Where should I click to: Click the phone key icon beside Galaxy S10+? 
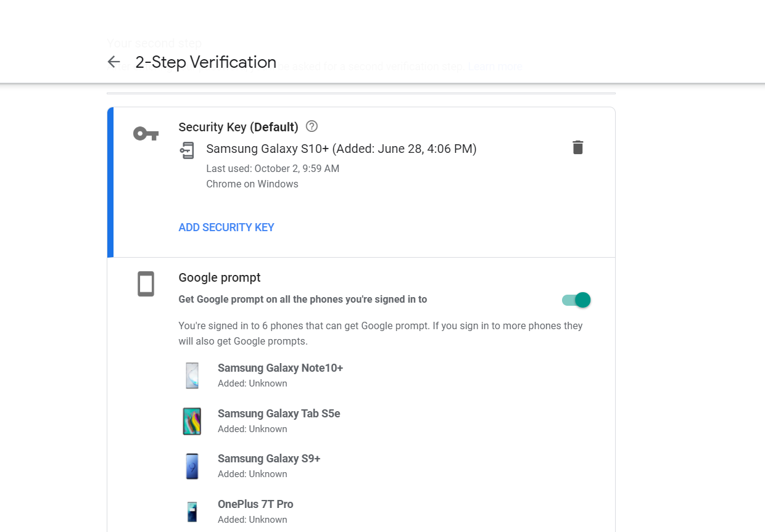[x=187, y=150]
